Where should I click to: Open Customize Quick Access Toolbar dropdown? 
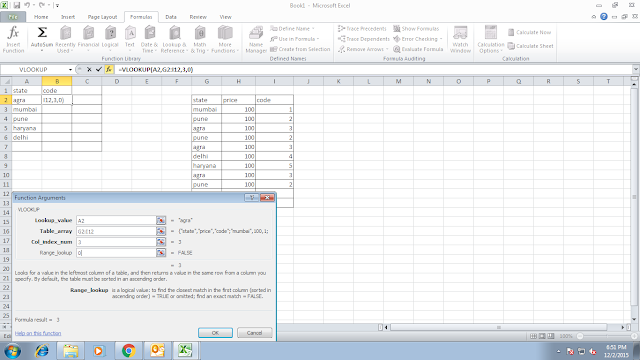pos(57,5)
